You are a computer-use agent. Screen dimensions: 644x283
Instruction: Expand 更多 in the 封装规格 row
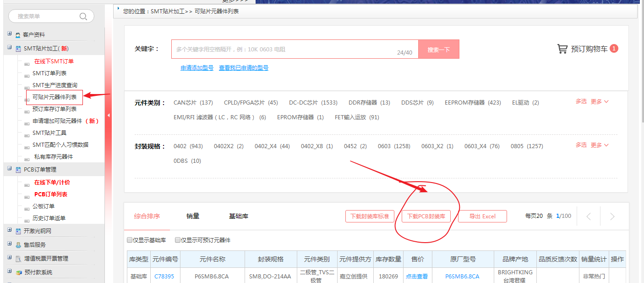click(599, 145)
